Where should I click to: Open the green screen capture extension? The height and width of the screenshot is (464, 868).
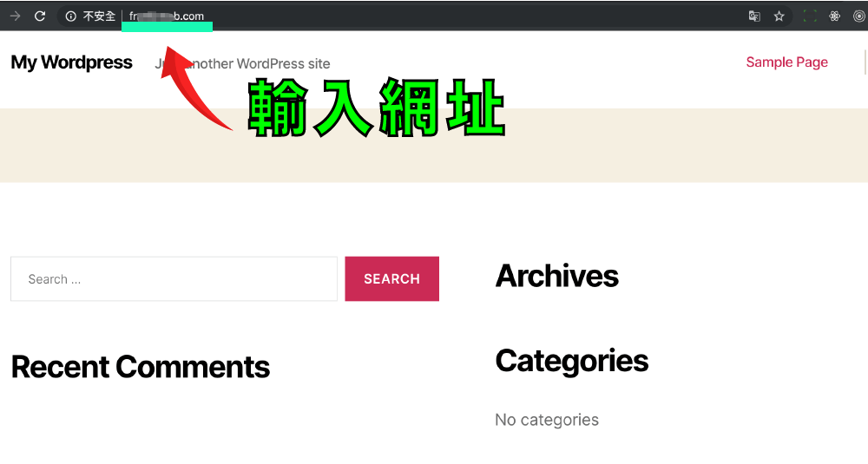point(810,16)
